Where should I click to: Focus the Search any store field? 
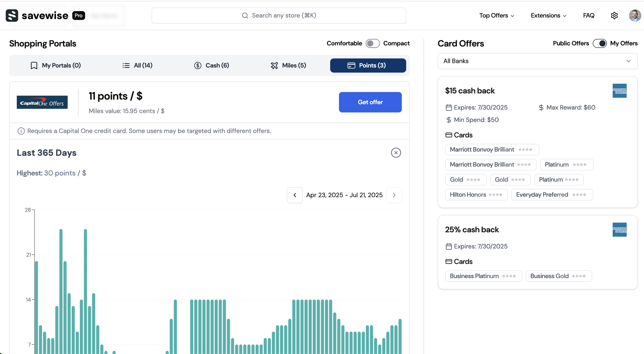point(279,15)
